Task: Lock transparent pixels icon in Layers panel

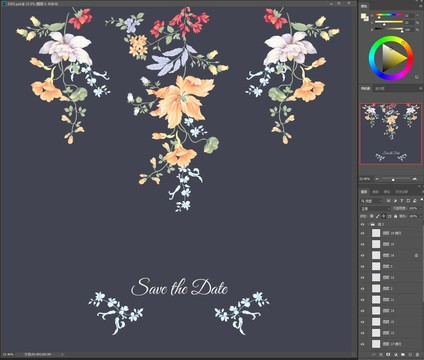Action: coord(371,216)
